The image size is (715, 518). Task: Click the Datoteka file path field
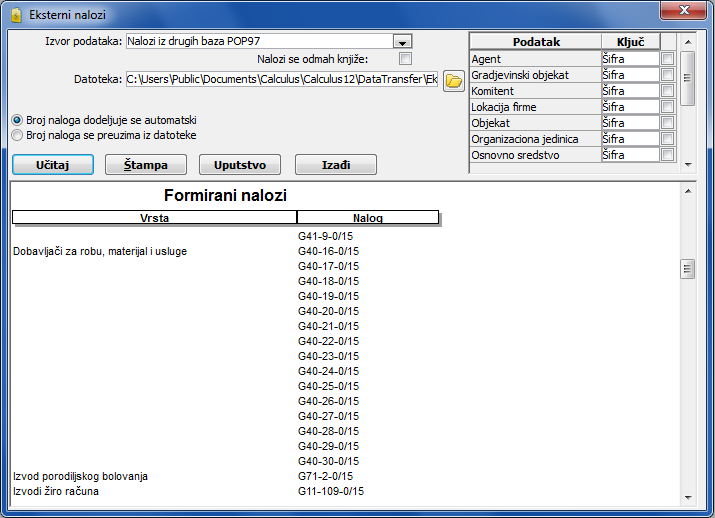(x=282, y=79)
